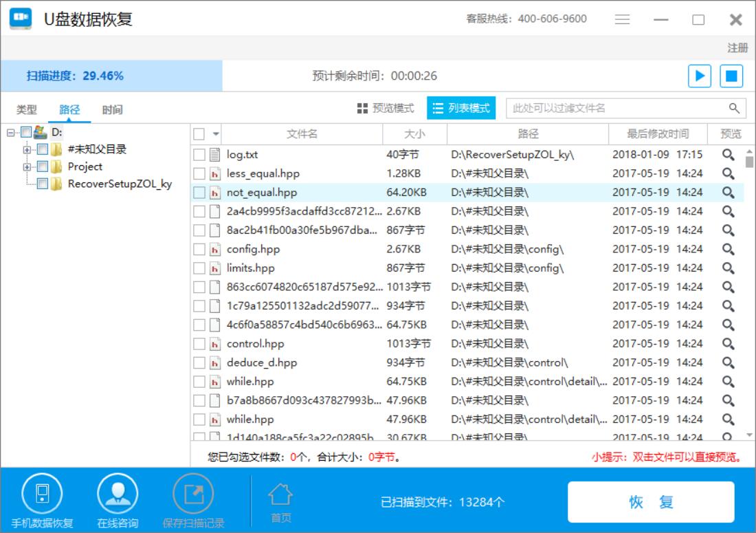Preview config.hpp using magnifier icon
The width and height of the screenshot is (756, 533).
[728, 249]
